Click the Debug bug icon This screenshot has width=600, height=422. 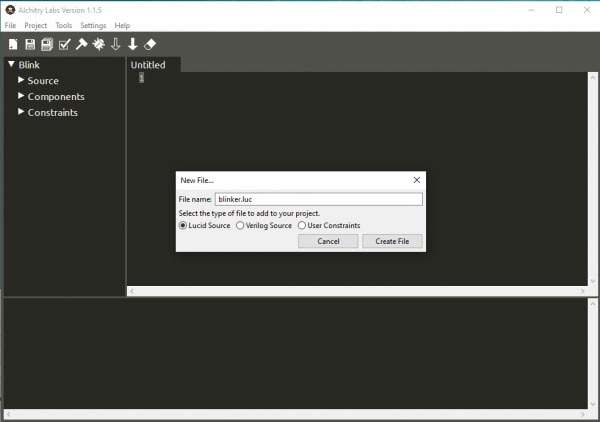tap(98, 44)
